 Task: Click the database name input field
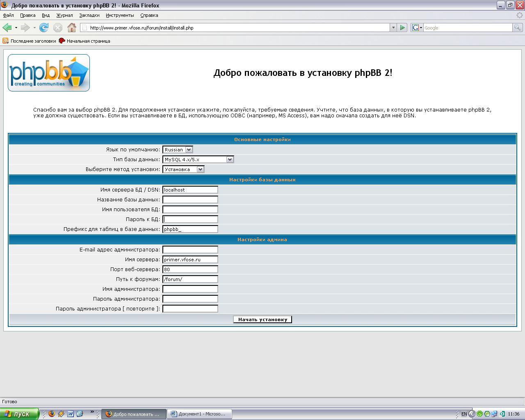click(190, 200)
